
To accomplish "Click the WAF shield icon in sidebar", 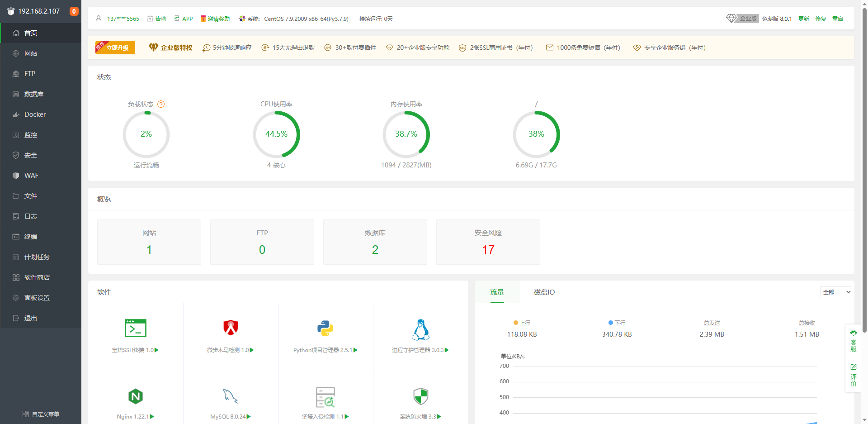I will point(16,176).
